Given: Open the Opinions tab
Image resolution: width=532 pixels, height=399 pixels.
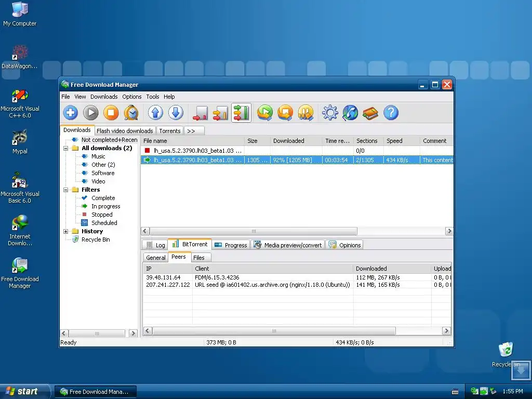Looking at the screenshot, I should [344, 245].
